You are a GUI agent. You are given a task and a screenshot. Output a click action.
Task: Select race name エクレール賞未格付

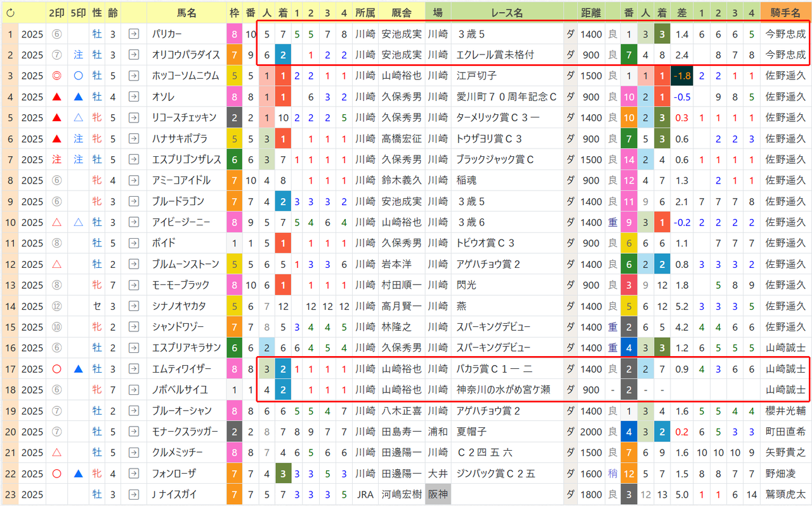pos(495,55)
